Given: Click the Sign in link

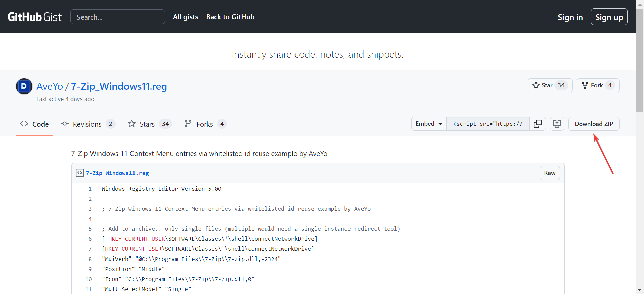Looking at the screenshot, I should pyautogui.click(x=570, y=17).
